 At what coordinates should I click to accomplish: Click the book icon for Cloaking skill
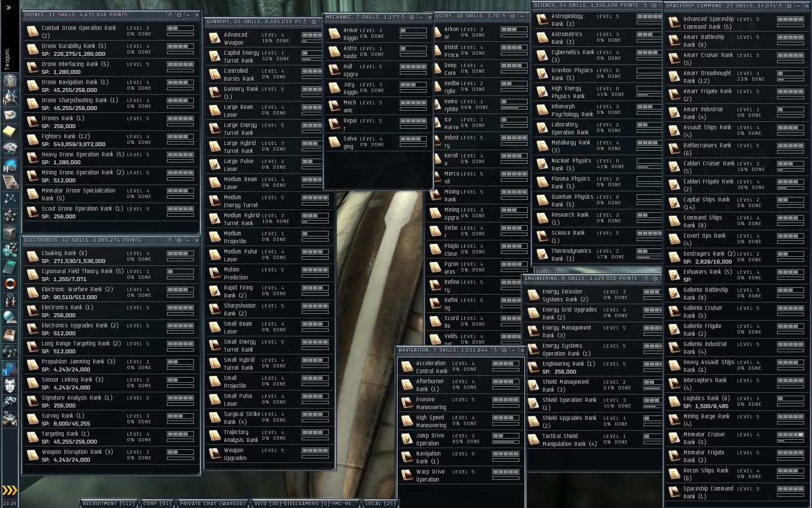click(x=33, y=257)
